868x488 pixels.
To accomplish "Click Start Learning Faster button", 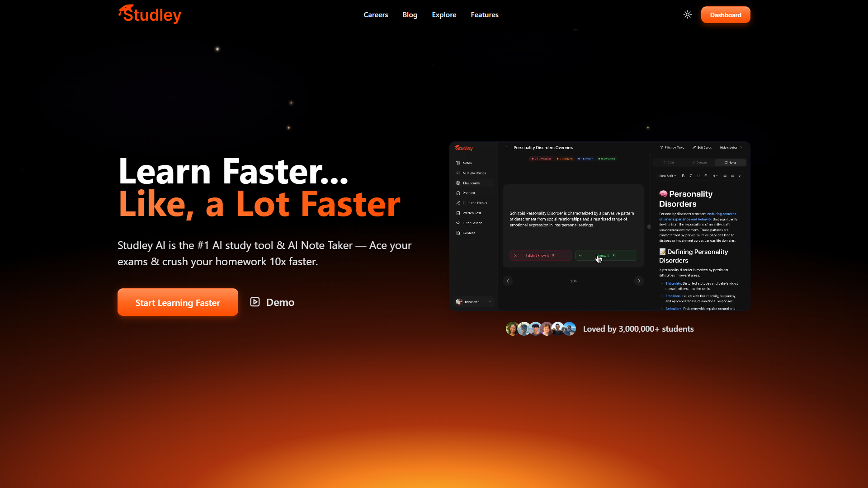I will pos(178,302).
